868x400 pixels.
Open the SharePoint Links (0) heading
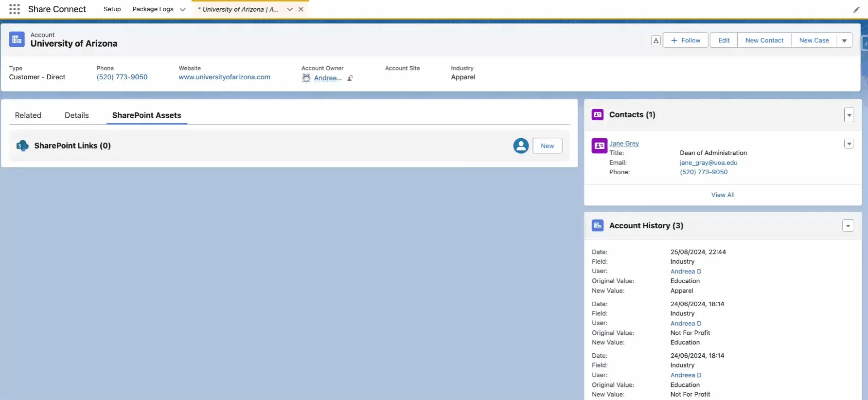(x=72, y=145)
